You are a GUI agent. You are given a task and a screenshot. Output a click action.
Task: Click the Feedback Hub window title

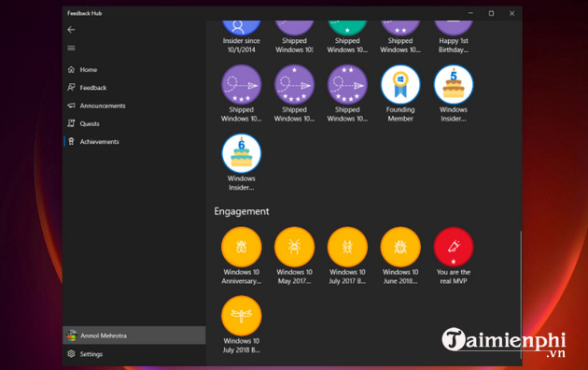pyautogui.click(x=84, y=13)
